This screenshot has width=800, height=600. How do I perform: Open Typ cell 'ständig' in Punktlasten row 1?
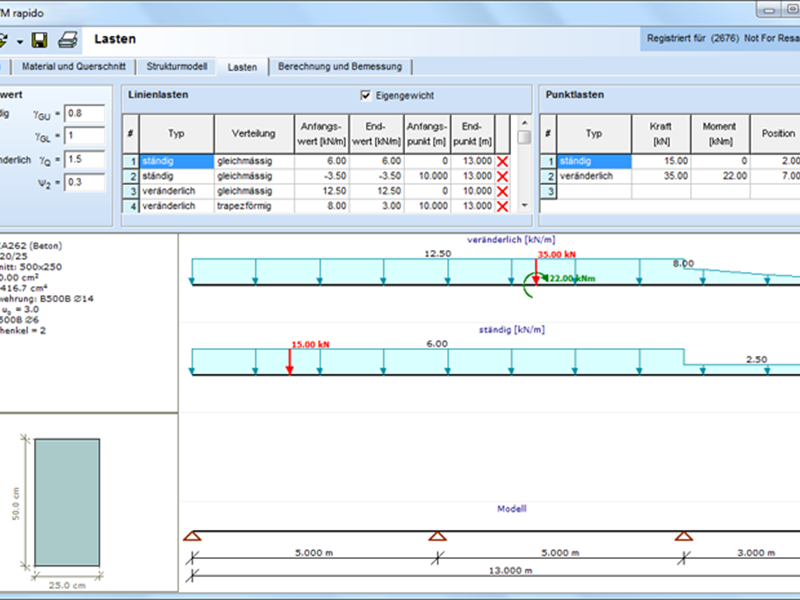coord(594,161)
